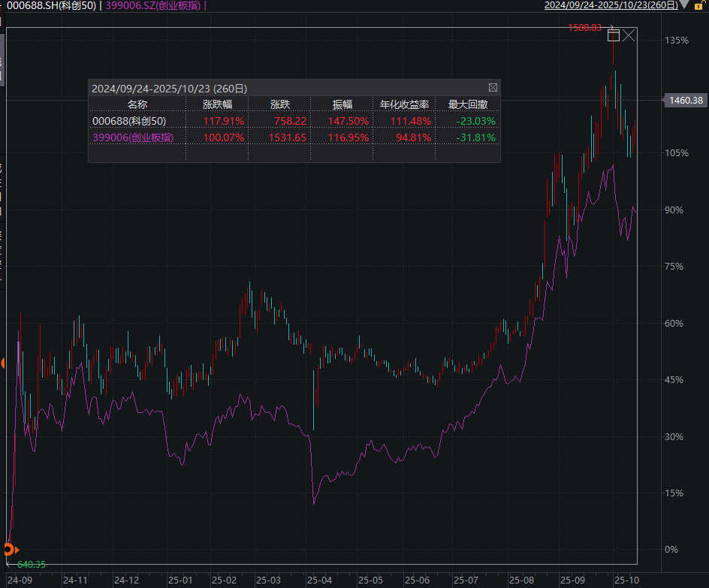Click the orange half-circle marker on left edge
The width and height of the screenshot is (709, 588).
point(3,363)
